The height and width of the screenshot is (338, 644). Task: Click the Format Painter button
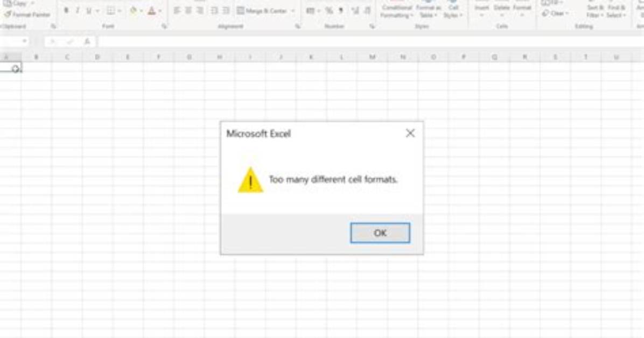[x=27, y=15]
